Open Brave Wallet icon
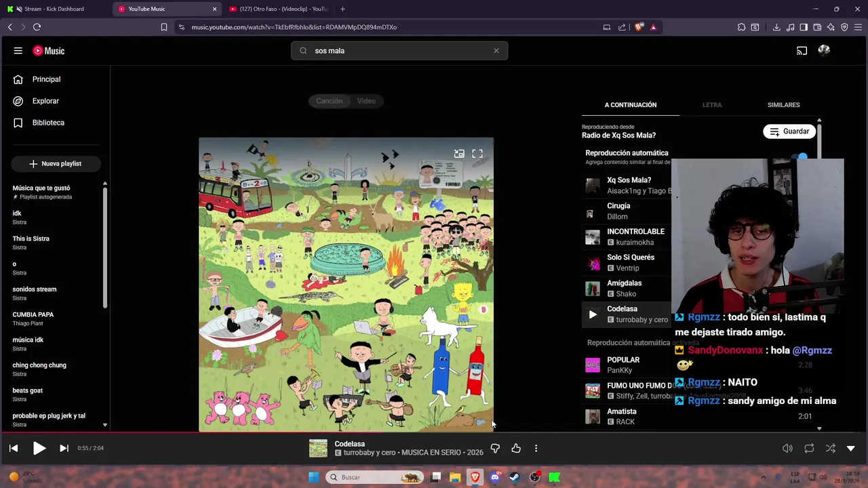868x488 pixels. tap(817, 27)
